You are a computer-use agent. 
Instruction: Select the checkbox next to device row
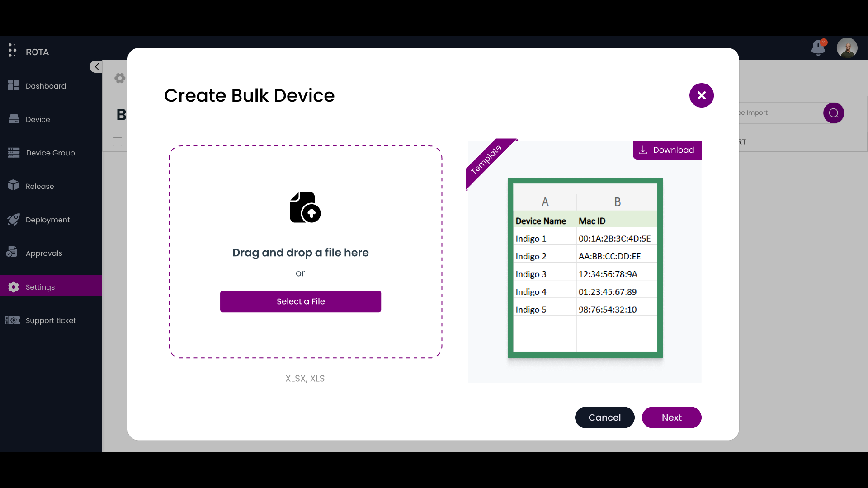pos(118,141)
